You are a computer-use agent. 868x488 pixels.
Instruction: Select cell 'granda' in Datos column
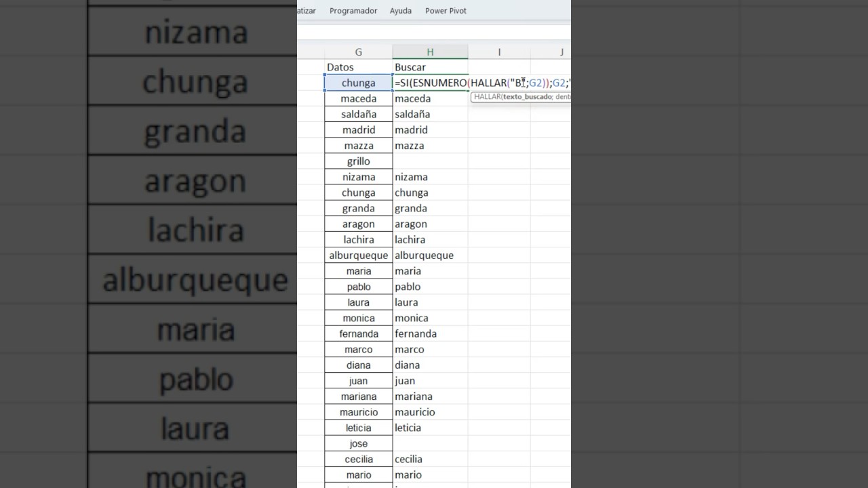coord(359,208)
